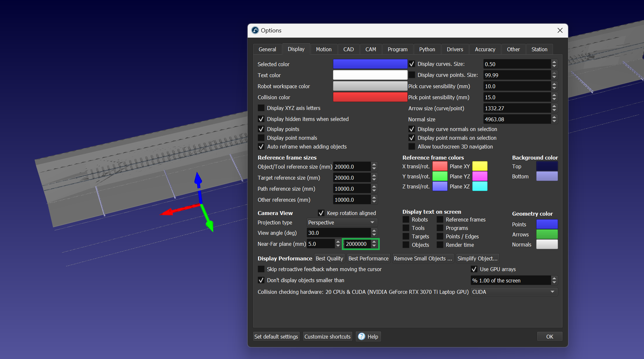
Task: Click the Help question mark icon
Action: coord(362,336)
